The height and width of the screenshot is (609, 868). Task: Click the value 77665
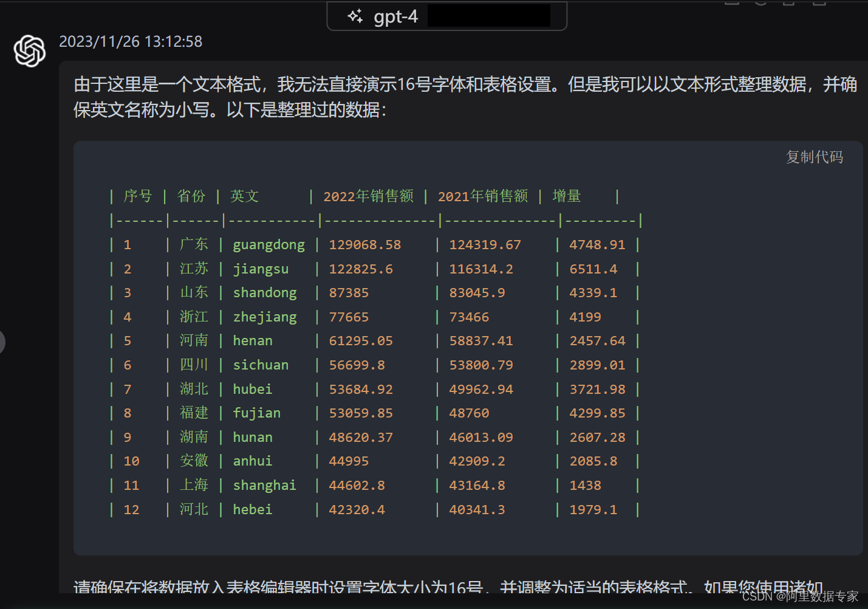click(349, 317)
